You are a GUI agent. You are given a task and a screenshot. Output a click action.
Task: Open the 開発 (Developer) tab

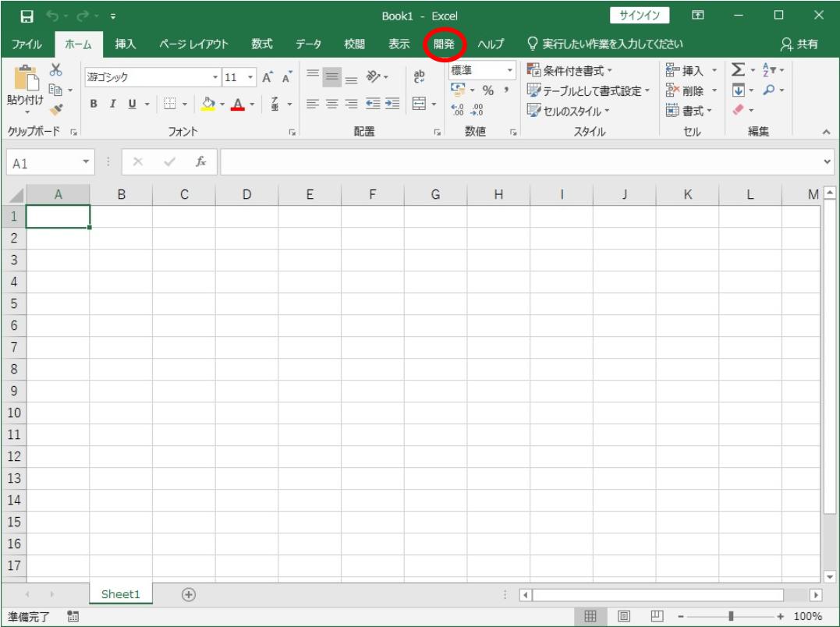click(x=445, y=44)
